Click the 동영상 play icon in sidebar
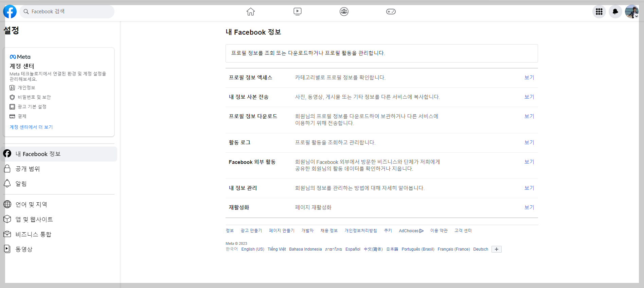The height and width of the screenshot is (288, 644). point(7,249)
